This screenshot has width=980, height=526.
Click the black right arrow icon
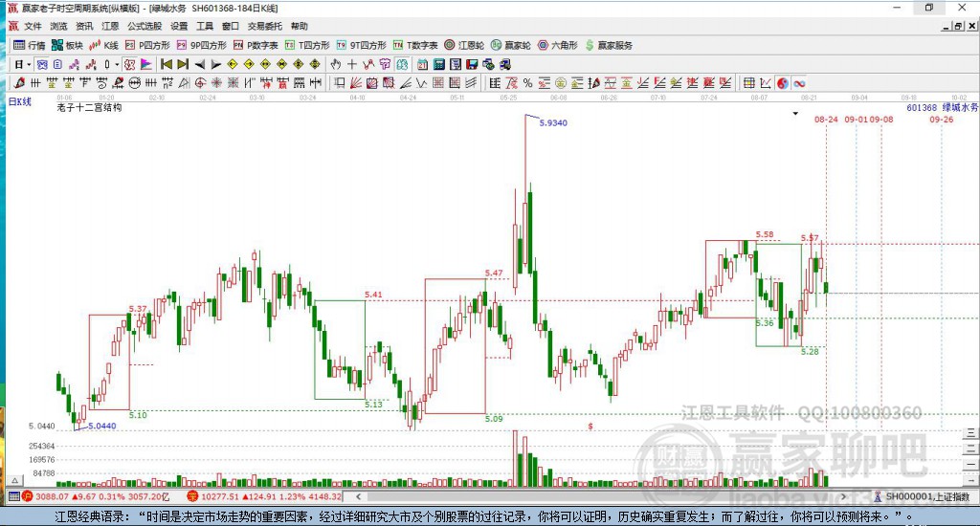pos(215,64)
